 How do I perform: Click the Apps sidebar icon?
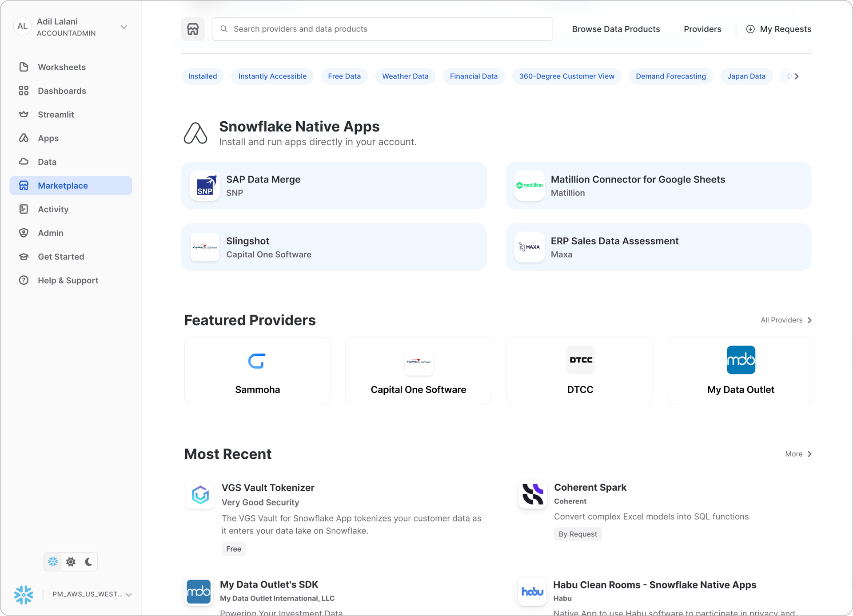pos(24,138)
